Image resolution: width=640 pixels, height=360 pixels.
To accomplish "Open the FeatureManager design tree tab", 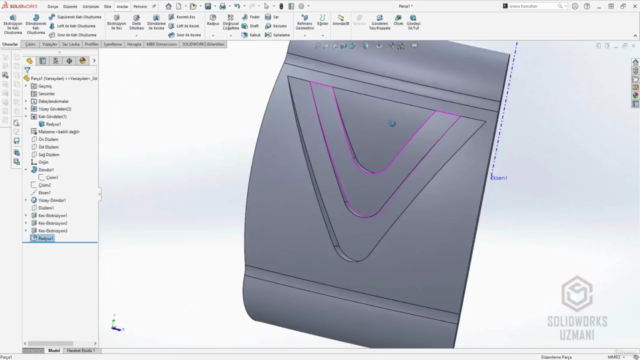I will pyautogui.click(x=29, y=61).
